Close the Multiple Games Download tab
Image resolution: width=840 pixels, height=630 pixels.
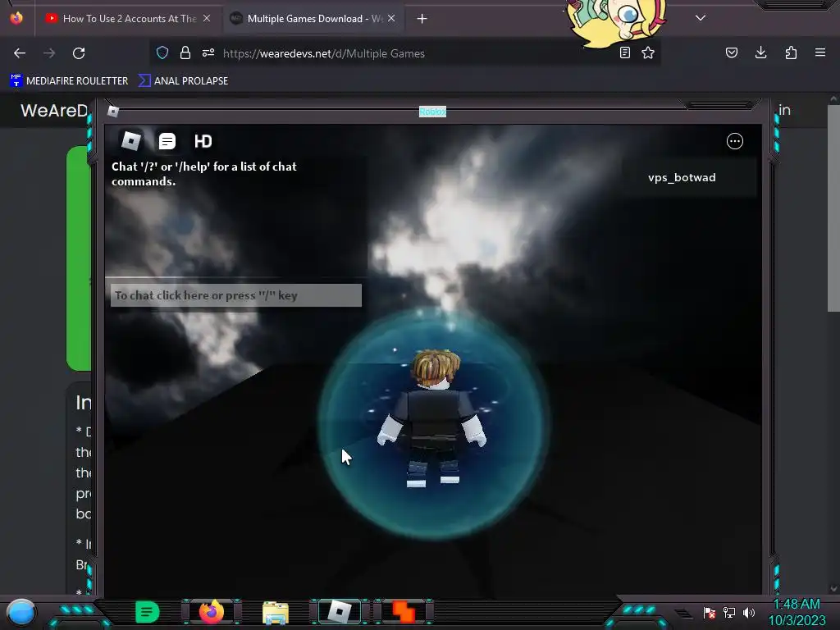pyautogui.click(x=391, y=18)
